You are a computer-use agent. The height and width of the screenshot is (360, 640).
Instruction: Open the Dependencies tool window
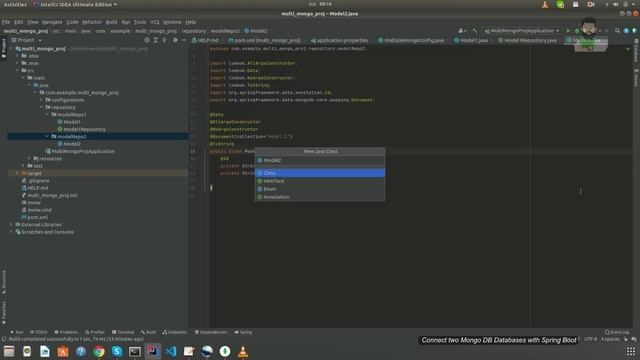point(211,332)
